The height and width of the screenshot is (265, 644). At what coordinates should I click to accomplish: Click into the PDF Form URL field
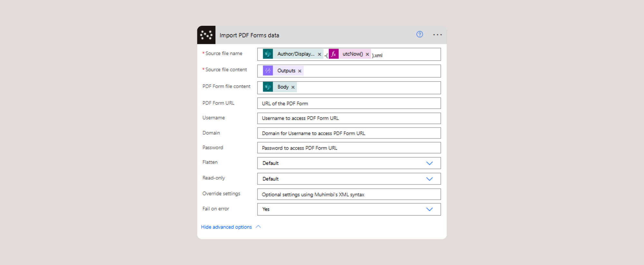349,103
